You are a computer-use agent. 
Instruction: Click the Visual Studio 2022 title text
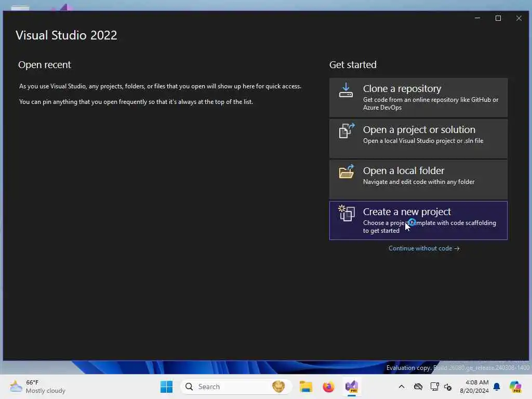(66, 35)
